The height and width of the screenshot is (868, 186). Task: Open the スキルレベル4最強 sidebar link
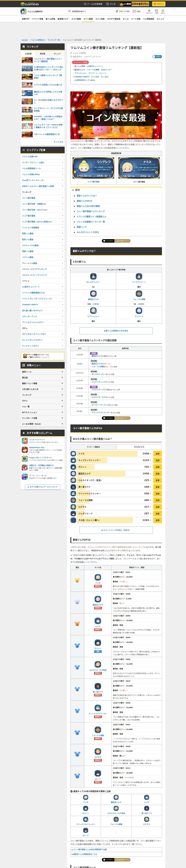pos(43,245)
